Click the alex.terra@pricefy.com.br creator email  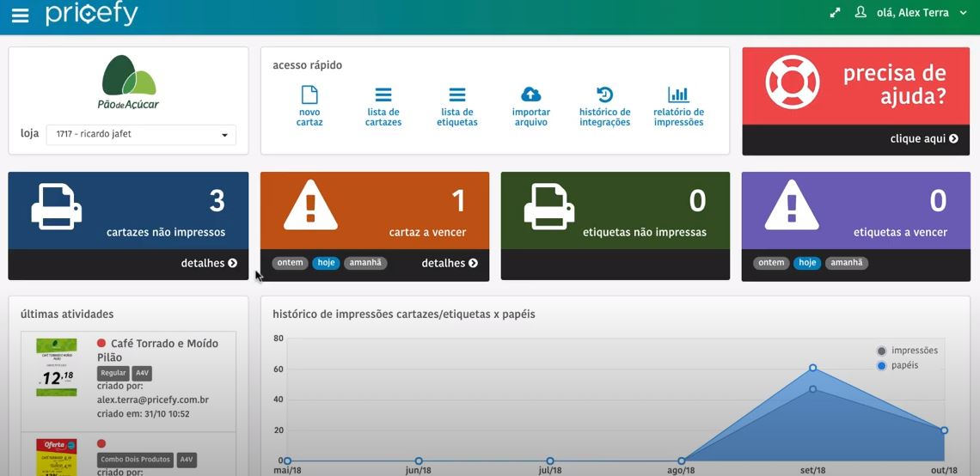[153, 400]
